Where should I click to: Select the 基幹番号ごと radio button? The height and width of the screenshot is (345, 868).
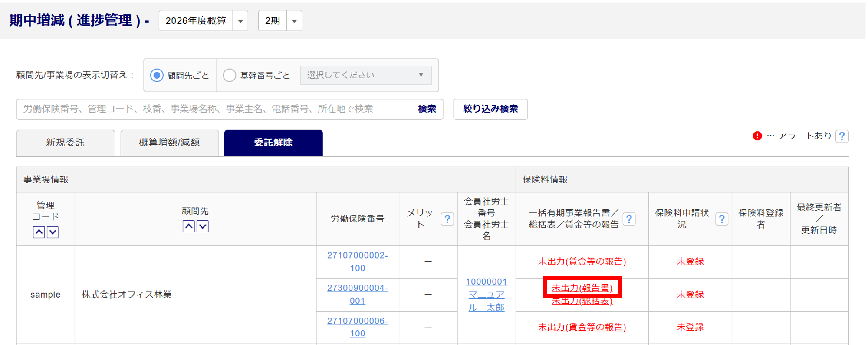(x=229, y=75)
